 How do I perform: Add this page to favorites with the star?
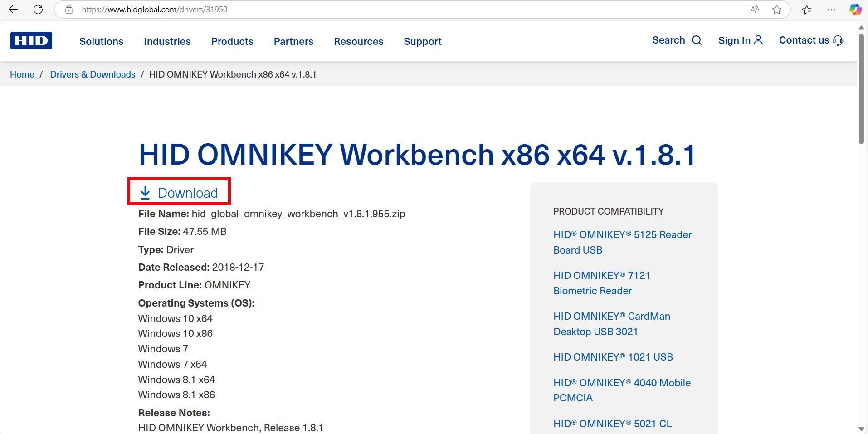tap(777, 10)
